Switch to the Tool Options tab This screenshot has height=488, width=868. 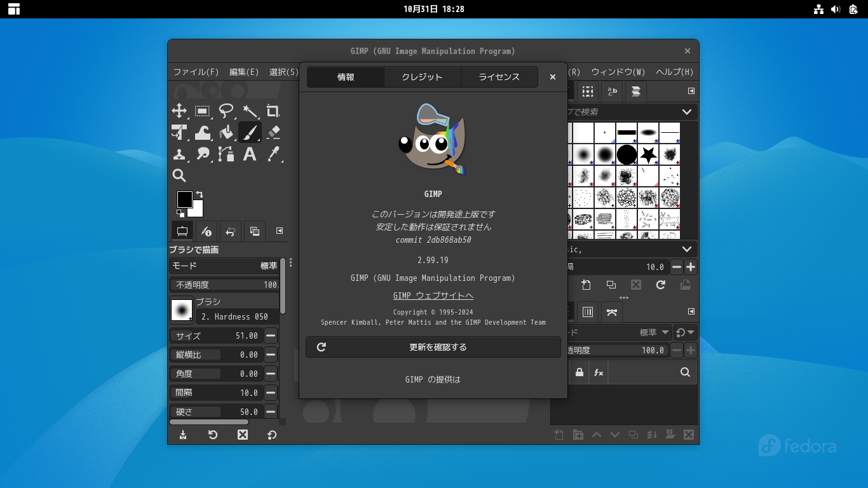[182, 231]
